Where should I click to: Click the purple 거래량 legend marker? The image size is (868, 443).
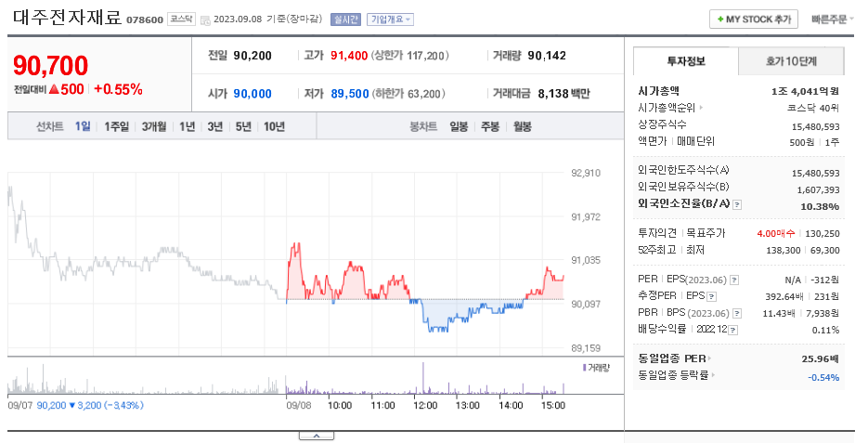(584, 368)
